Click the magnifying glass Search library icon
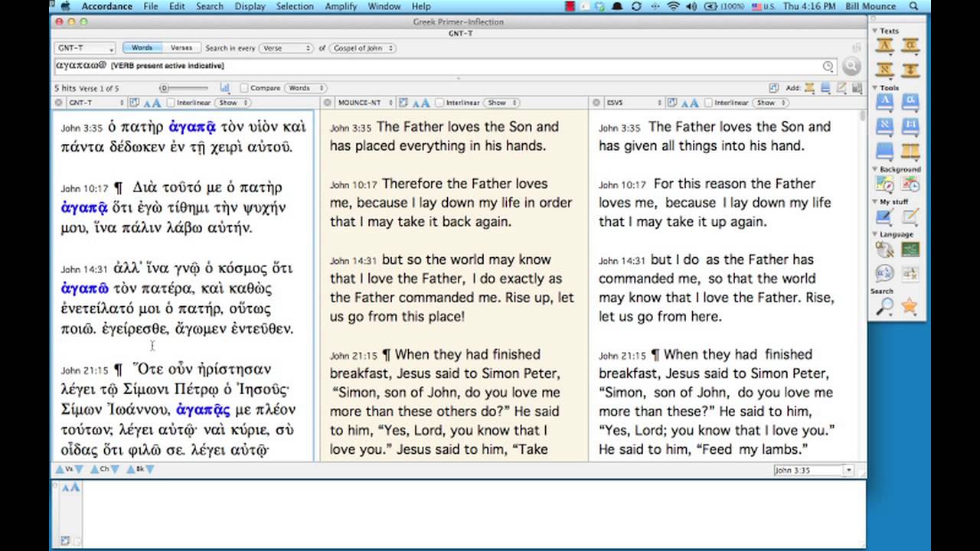Image resolution: width=980 pixels, height=551 pixels. click(885, 306)
